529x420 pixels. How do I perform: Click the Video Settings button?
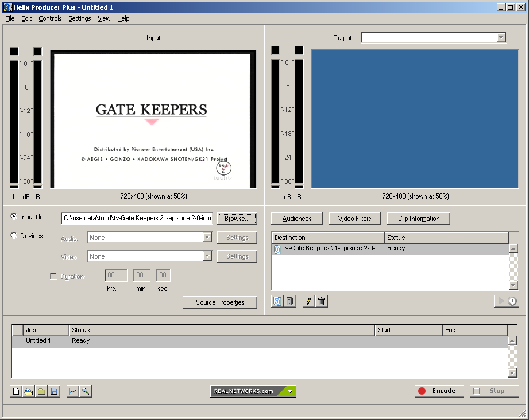click(x=237, y=256)
